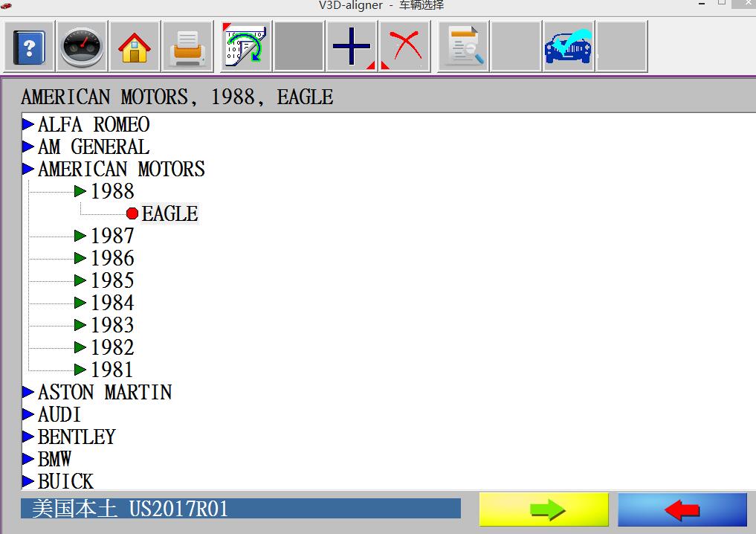The image size is (756, 534).
Task: Select the EAGLE model entry
Action: (169, 214)
